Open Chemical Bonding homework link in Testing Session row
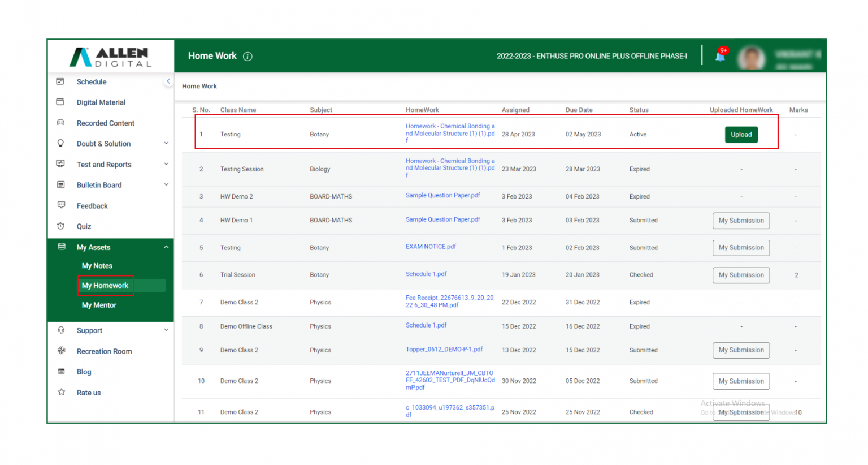868x465 pixels. (x=450, y=168)
